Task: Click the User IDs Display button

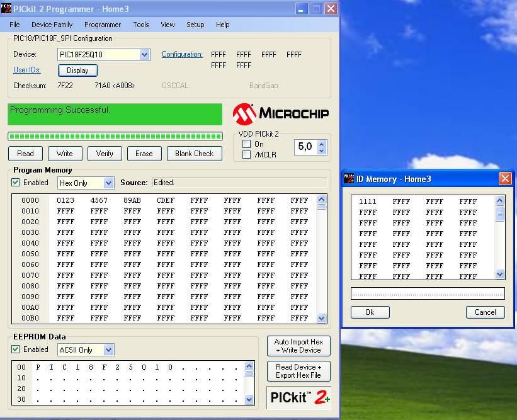Action: 77,71
